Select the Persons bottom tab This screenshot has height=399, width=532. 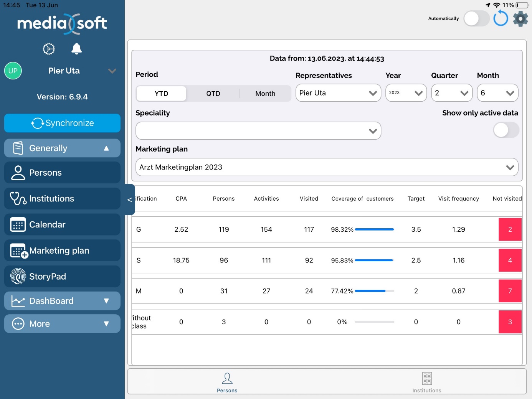[x=227, y=382]
